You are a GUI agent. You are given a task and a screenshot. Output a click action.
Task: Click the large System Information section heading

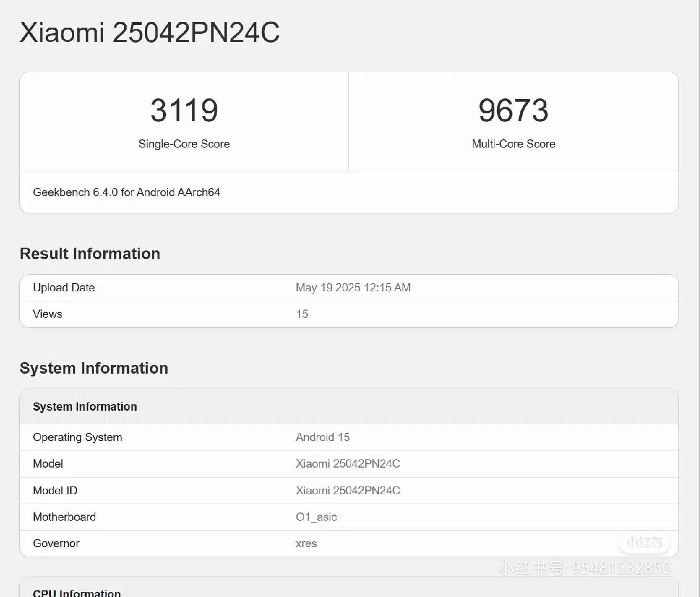click(x=94, y=368)
